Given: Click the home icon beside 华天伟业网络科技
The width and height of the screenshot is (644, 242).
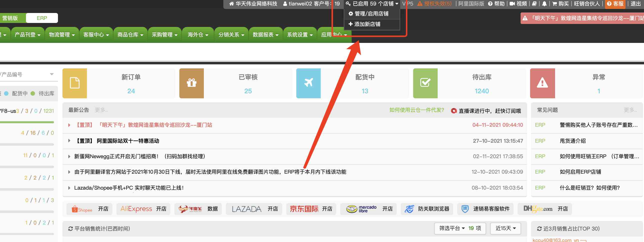Looking at the screenshot, I should pyautogui.click(x=232, y=4).
